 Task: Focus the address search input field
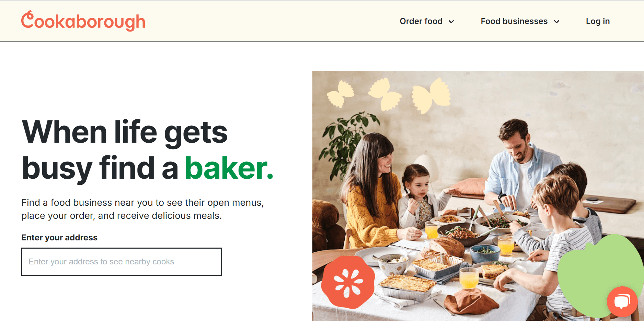(122, 262)
